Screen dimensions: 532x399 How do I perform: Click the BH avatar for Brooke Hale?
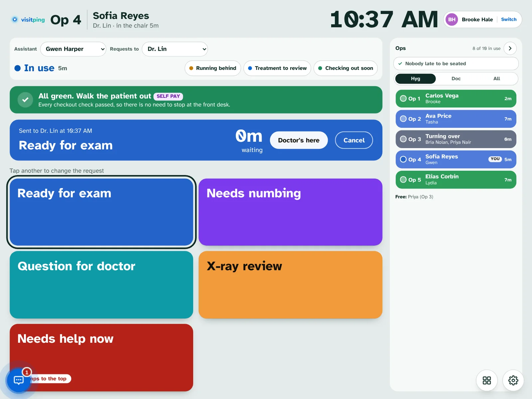[452, 20]
